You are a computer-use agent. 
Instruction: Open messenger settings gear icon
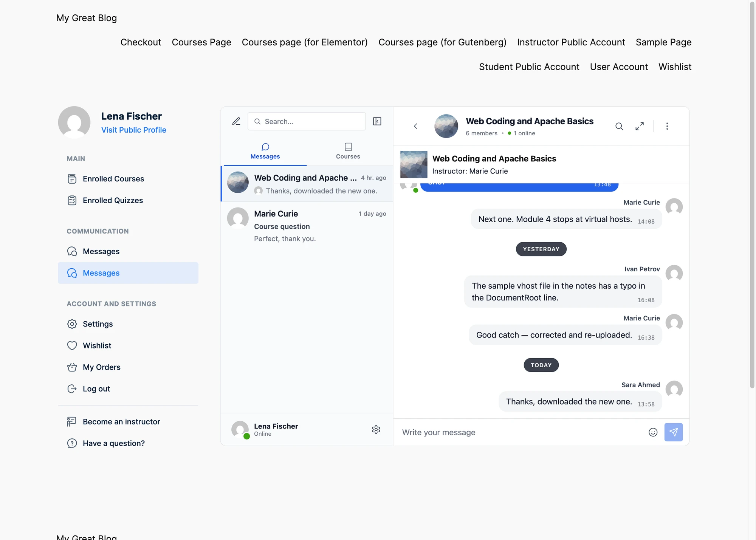pyautogui.click(x=376, y=430)
